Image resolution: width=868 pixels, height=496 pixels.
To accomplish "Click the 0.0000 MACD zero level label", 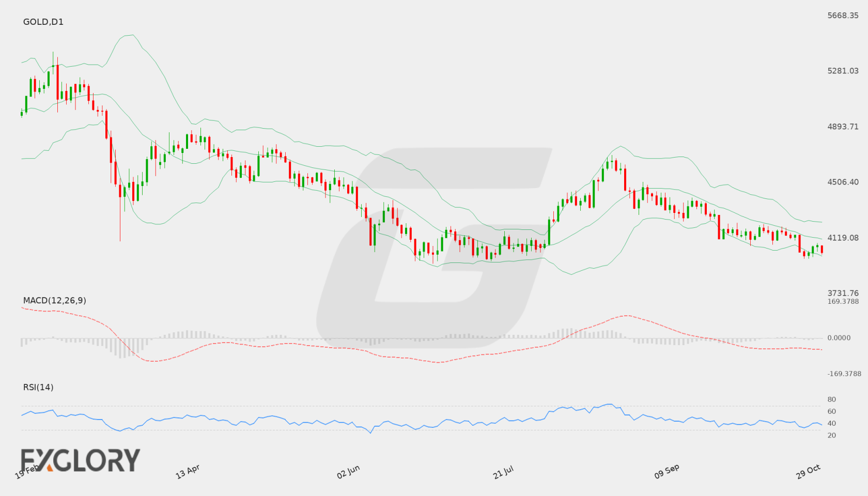I will click(x=839, y=337).
